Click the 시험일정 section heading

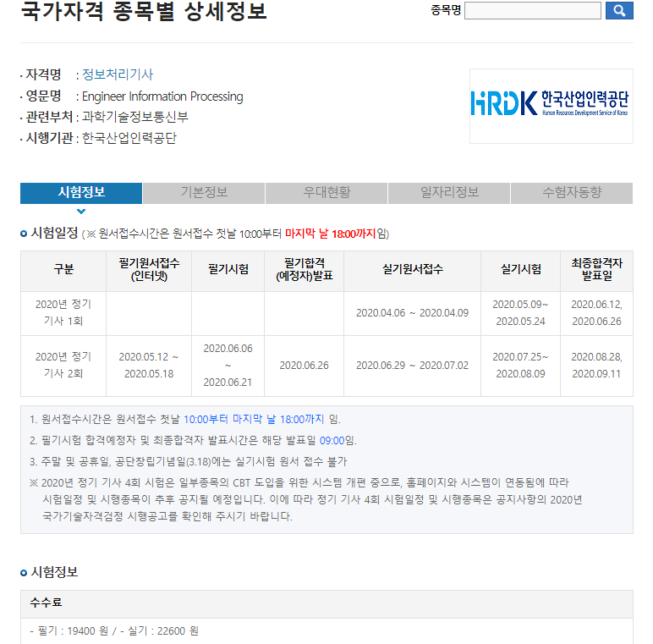pos(54,233)
